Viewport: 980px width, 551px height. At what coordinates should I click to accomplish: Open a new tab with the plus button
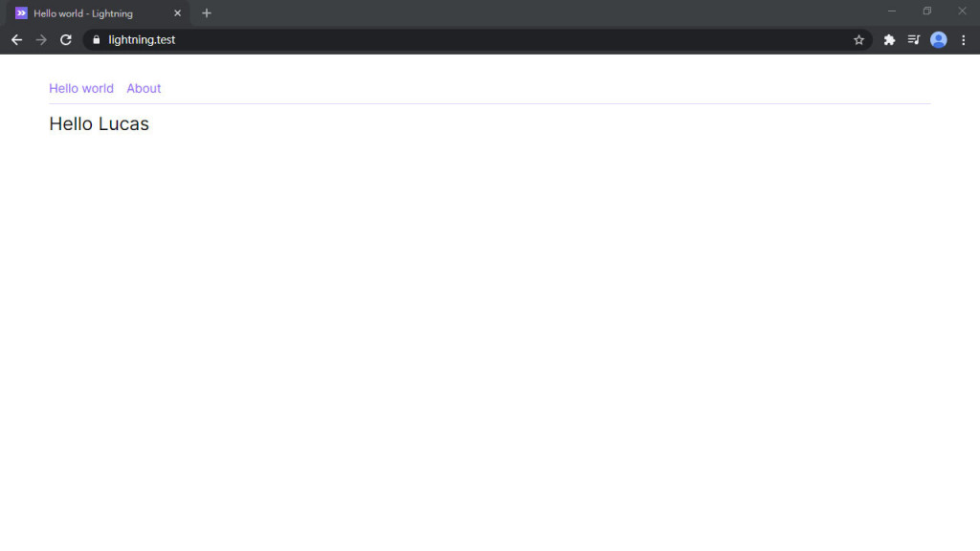coord(207,13)
